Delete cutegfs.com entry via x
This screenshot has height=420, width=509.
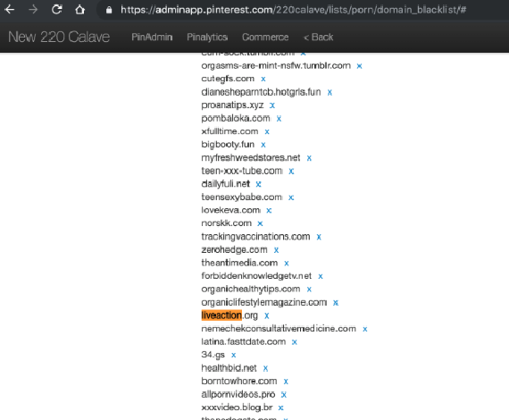point(263,79)
